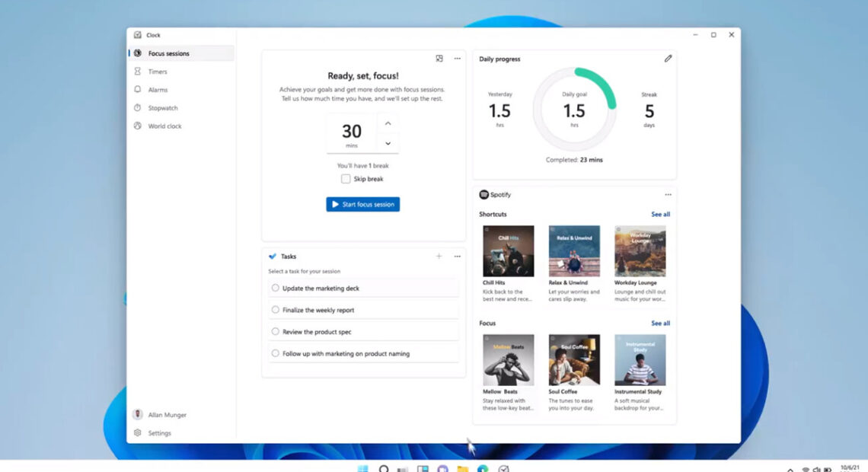Screen dimensions: 868x472
Task: Click the Clock app icon in title bar
Action: (x=137, y=35)
